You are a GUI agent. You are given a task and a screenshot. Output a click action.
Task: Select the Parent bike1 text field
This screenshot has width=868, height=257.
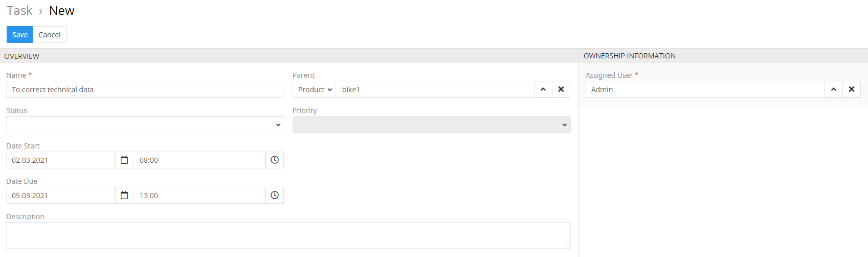click(435, 90)
